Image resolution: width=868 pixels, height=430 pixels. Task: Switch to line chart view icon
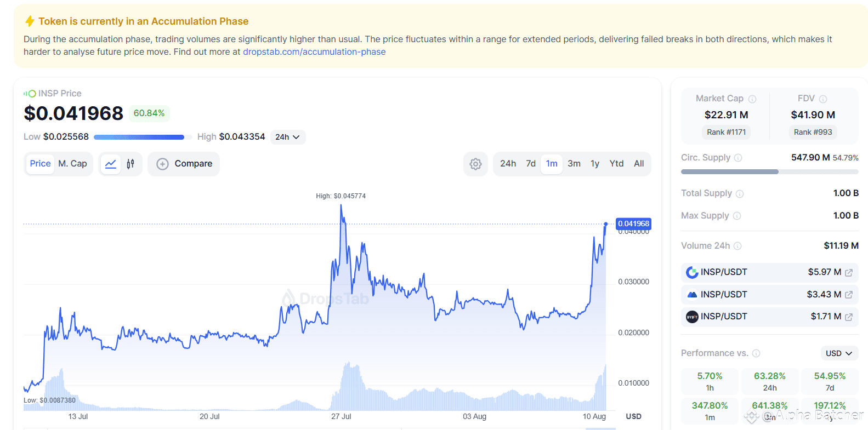click(111, 164)
